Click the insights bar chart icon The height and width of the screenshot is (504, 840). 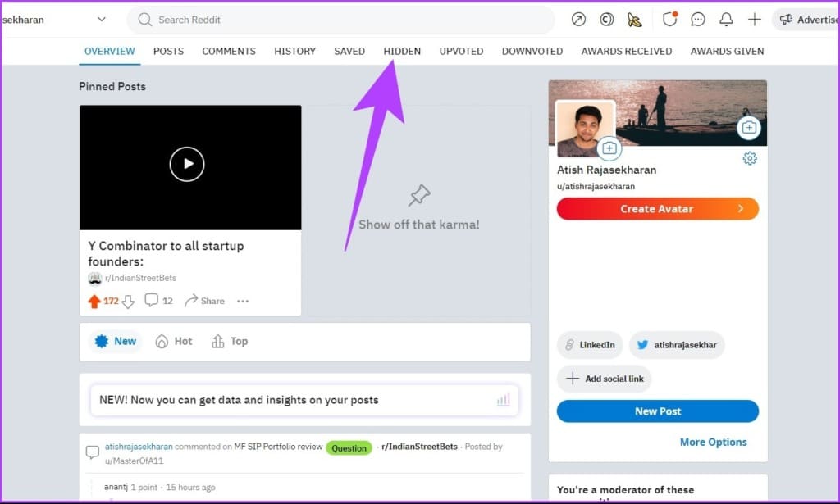pyautogui.click(x=503, y=400)
